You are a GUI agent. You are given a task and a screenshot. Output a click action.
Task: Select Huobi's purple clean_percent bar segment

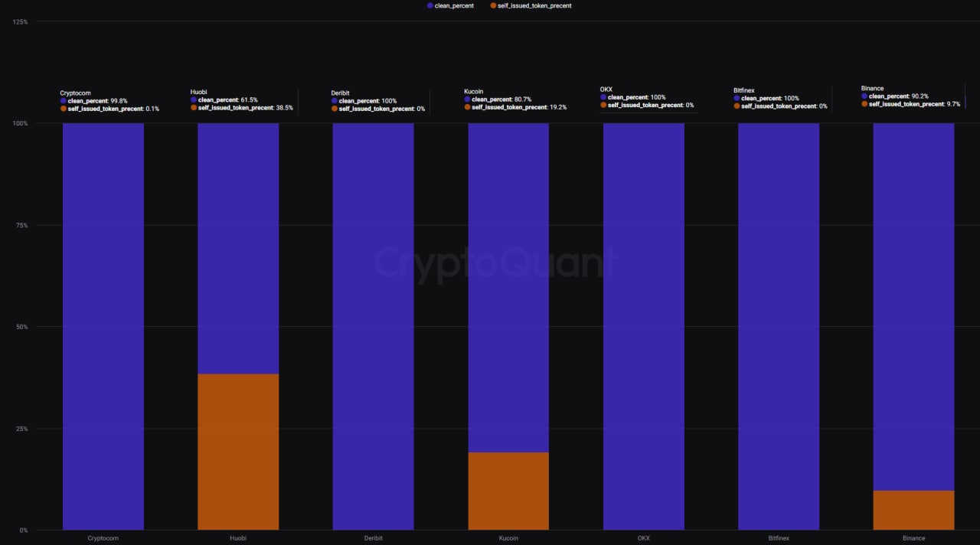point(238,249)
